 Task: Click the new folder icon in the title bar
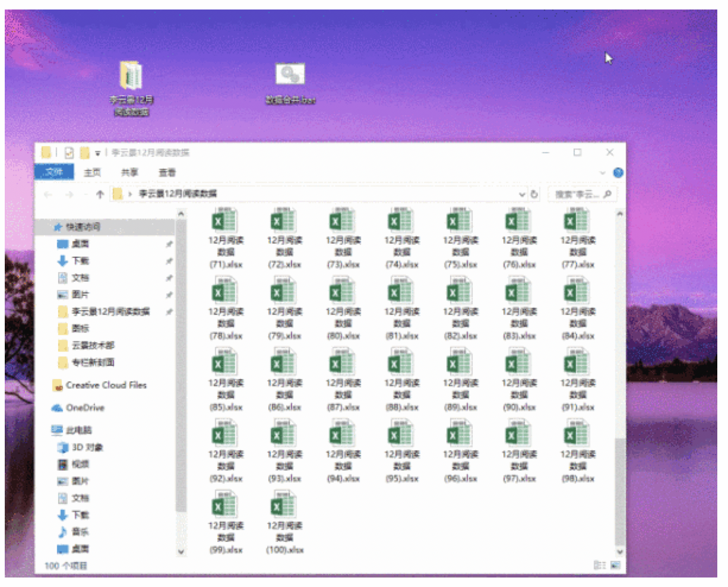pyautogui.click(x=84, y=153)
